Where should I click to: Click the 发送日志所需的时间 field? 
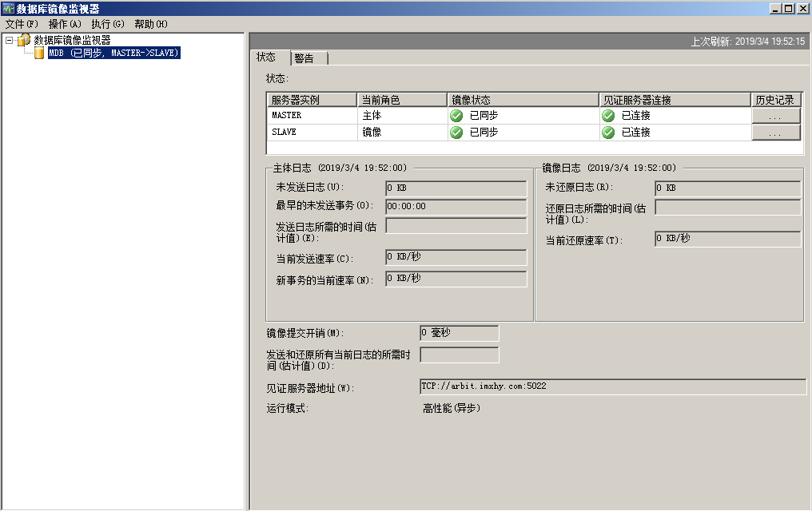click(x=456, y=225)
